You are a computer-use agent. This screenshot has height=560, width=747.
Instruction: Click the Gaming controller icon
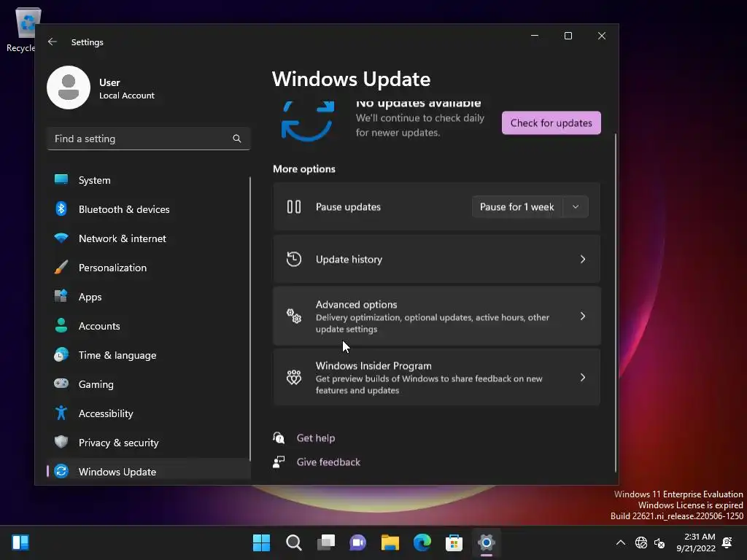click(61, 384)
